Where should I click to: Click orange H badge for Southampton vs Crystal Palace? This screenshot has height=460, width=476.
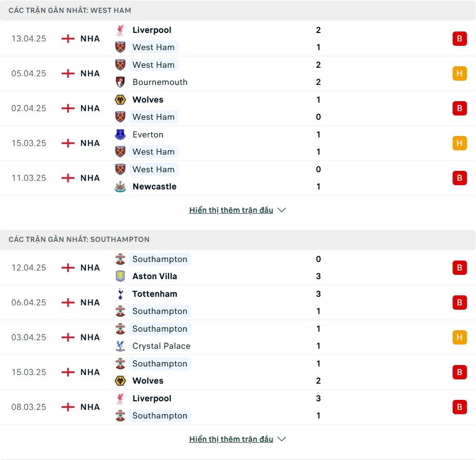click(460, 337)
